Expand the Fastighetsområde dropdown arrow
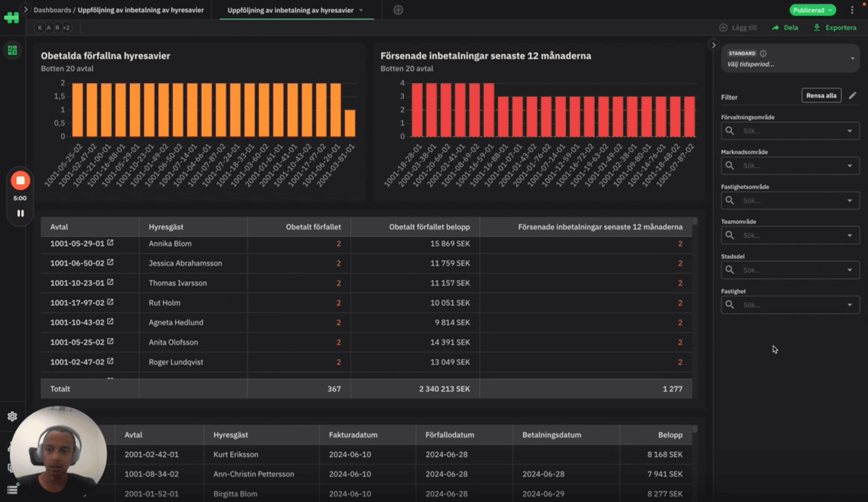Screen dimensions: 868x502 pyautogui.click(x=850, y=201)
